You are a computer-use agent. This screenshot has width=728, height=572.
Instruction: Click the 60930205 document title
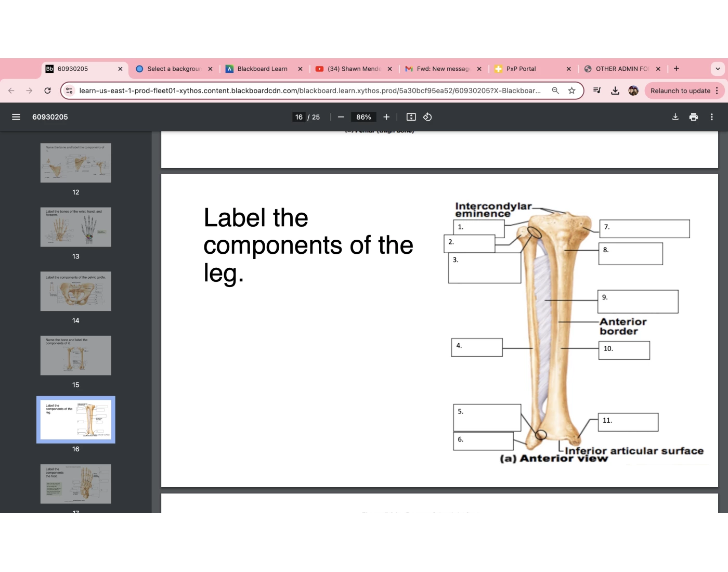pos(50,117)
